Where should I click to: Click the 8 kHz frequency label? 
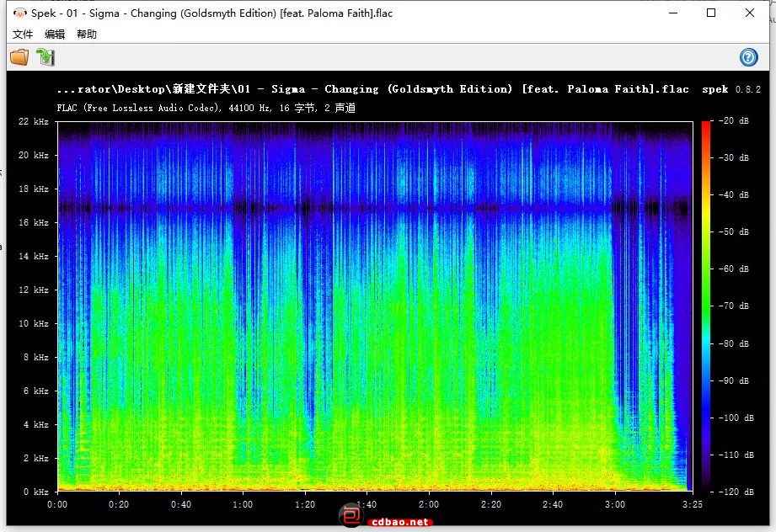(35, 357)
